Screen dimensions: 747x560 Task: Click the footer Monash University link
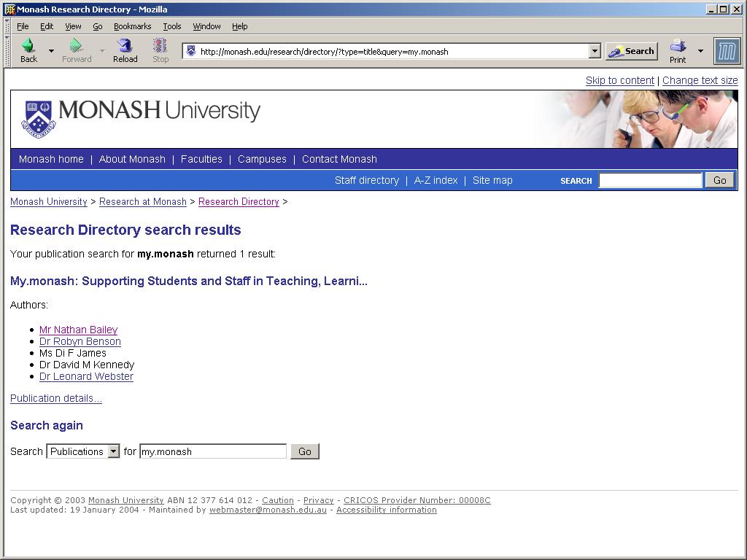125,500
